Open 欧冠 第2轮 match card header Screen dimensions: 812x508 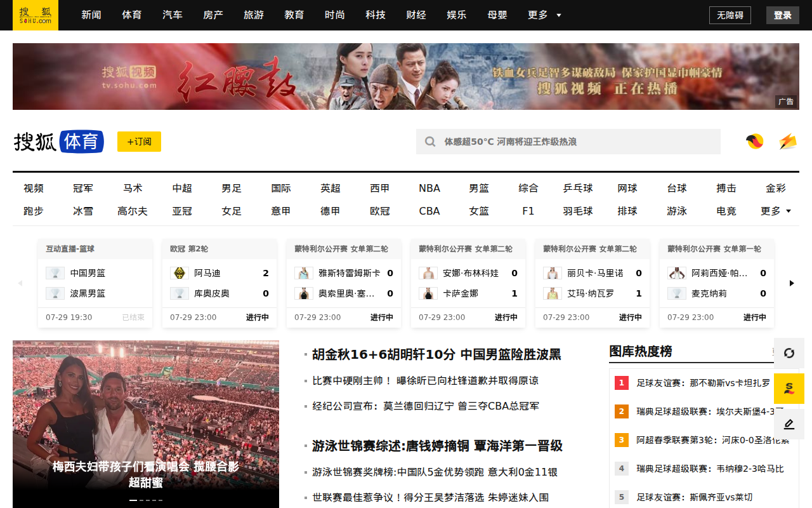[x=219, y=249]
